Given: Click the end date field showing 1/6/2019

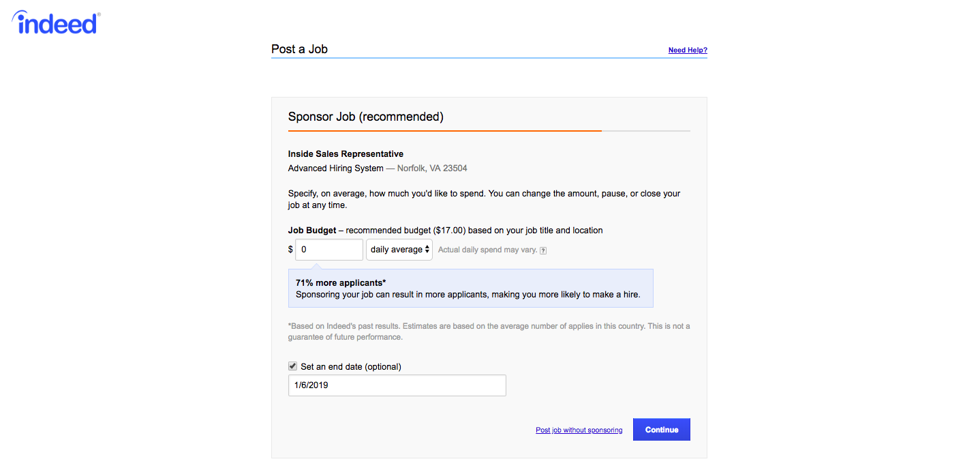Looking at the screenshot, I should pyautogui.click(x=397, y=385).
